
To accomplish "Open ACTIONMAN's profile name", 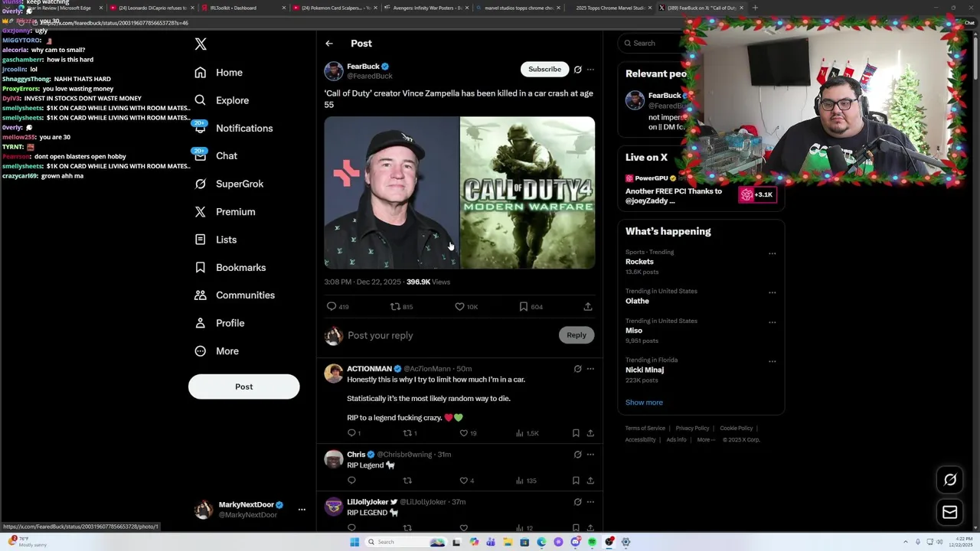I will [369, 369].
